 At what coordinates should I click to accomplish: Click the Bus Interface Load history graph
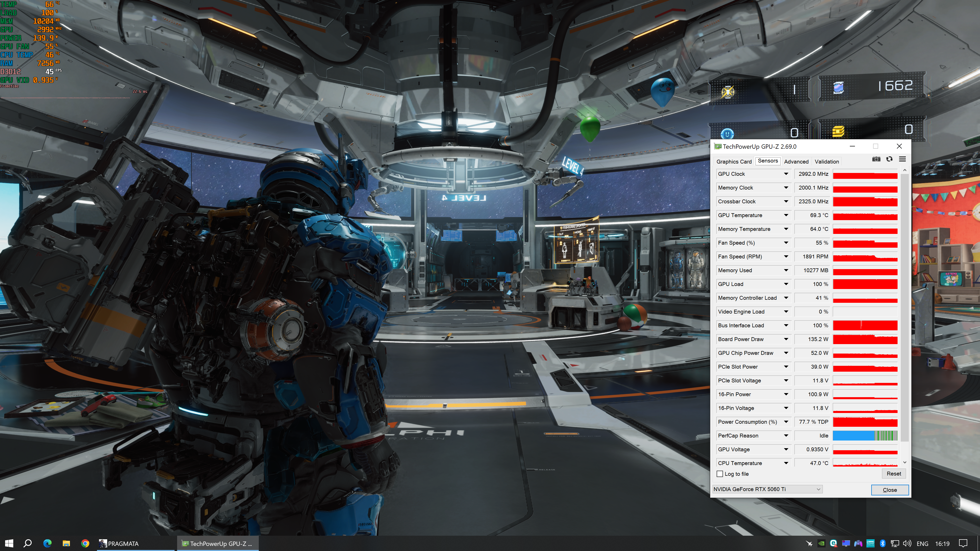coord(865,325)
